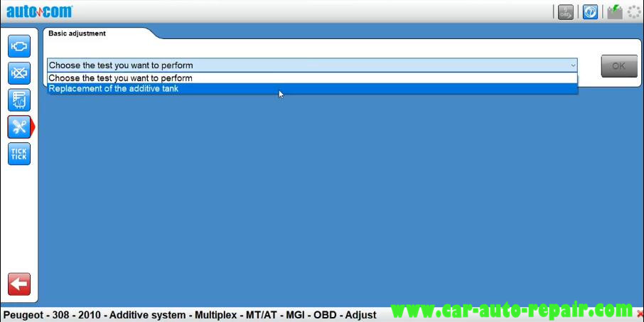Click the red back arrow button
The height and width of the screenshot is (322, 644).
tap(19, 284)
